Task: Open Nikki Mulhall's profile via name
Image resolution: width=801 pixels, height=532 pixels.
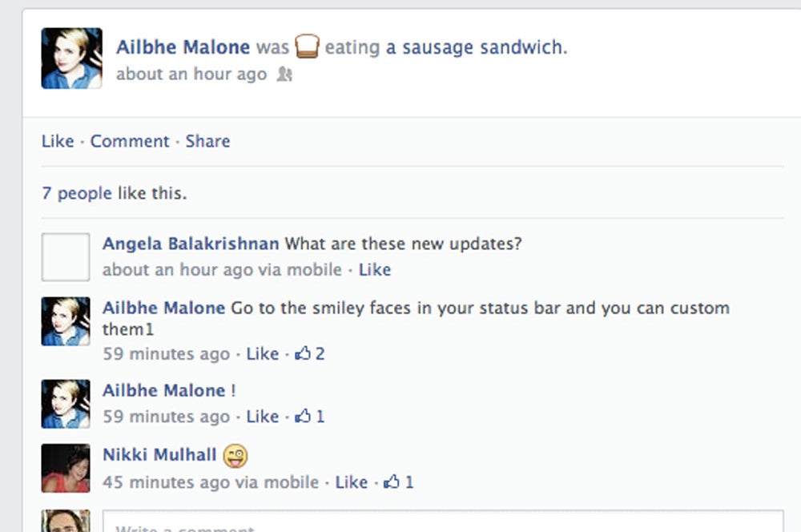Action: [159, 455]
